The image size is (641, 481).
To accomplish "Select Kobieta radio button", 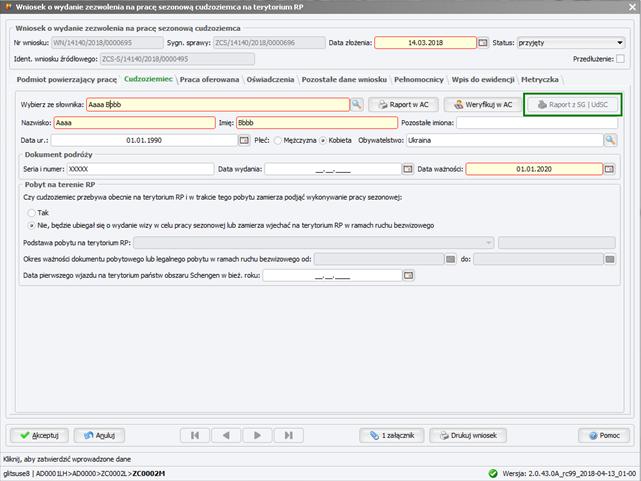I will point(323,141).
